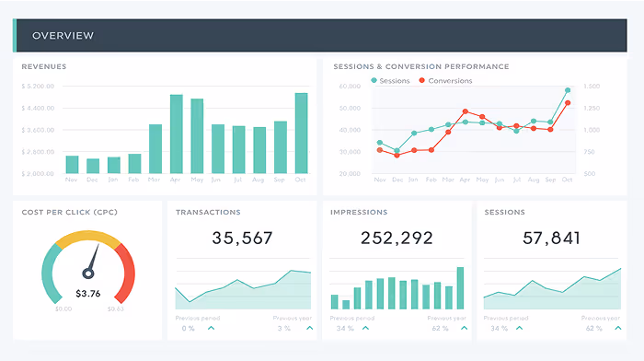
Task: Click Previous period label in Transactions card
Action: pyautogui.click(x=198, y=319)
